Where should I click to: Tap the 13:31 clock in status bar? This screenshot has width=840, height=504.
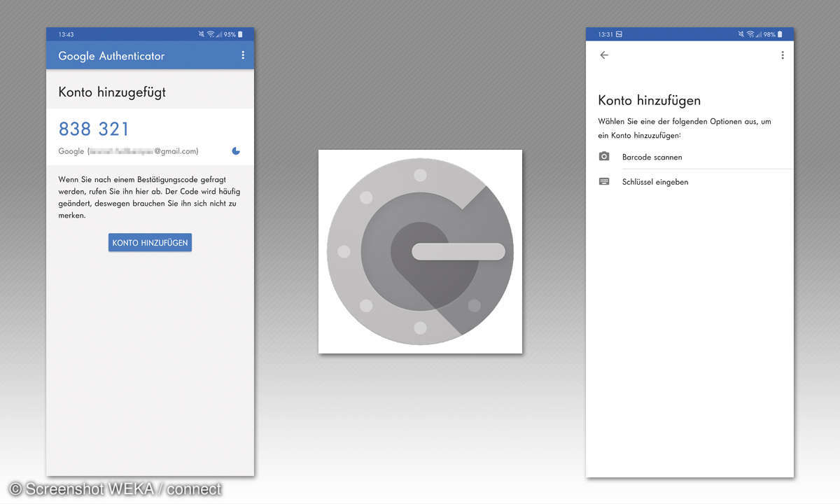(x=605, y=34)
